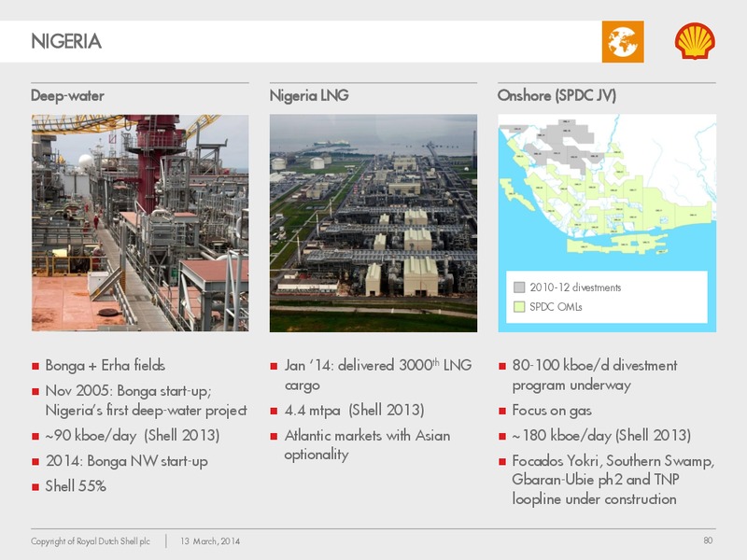Select the '2010-12 divestments' legend label
747x560 pixels.
[575, 287]
